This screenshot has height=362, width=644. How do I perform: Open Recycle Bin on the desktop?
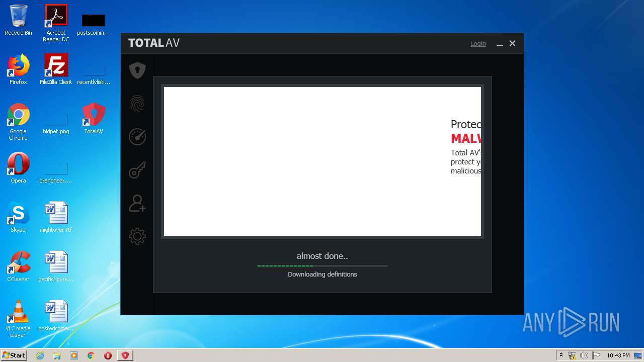coord(18,21)
